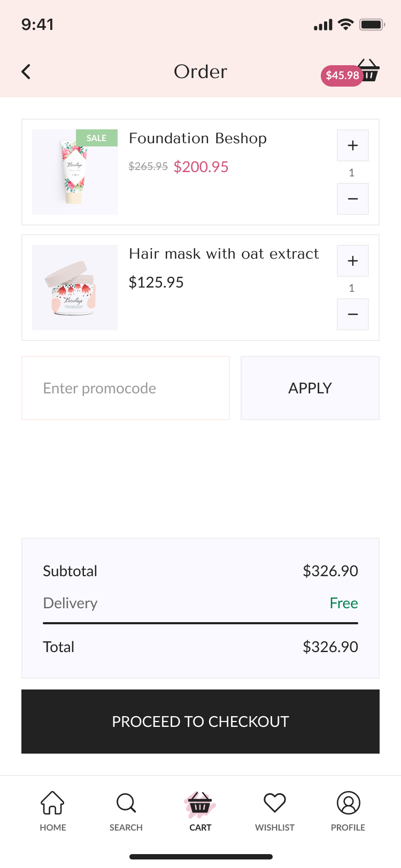Tap the $45.98 cart price badge
Screen dimensions: 401x868
(x=342, y=75)
